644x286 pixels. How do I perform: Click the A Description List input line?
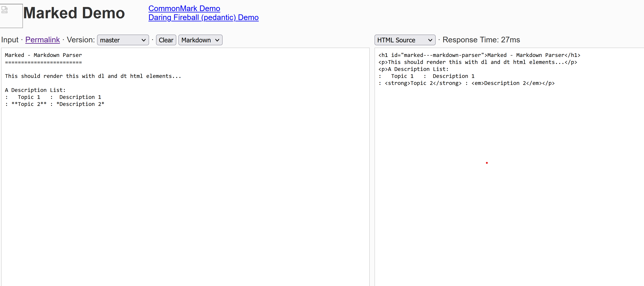pyautogui.click(x=35, y=90)
